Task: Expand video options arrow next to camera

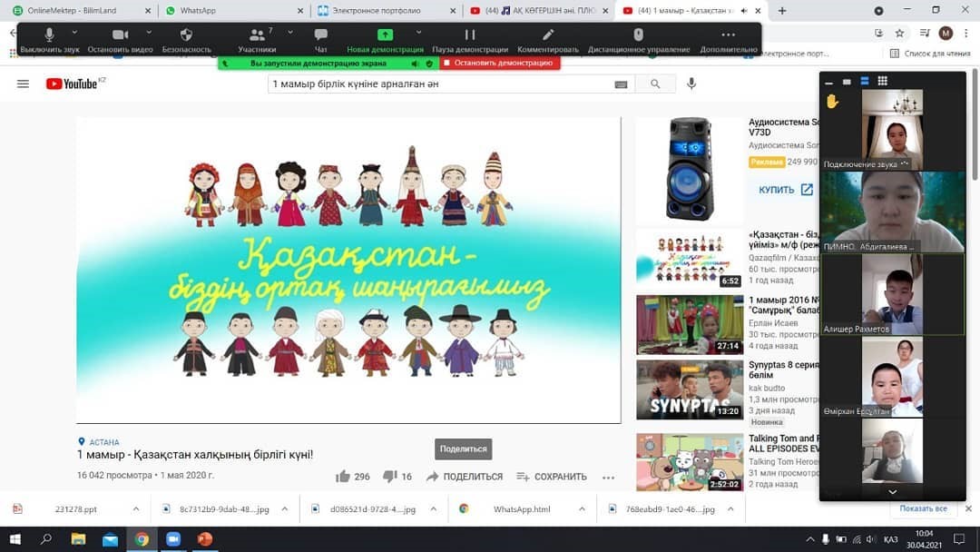Action: (149, 32)
